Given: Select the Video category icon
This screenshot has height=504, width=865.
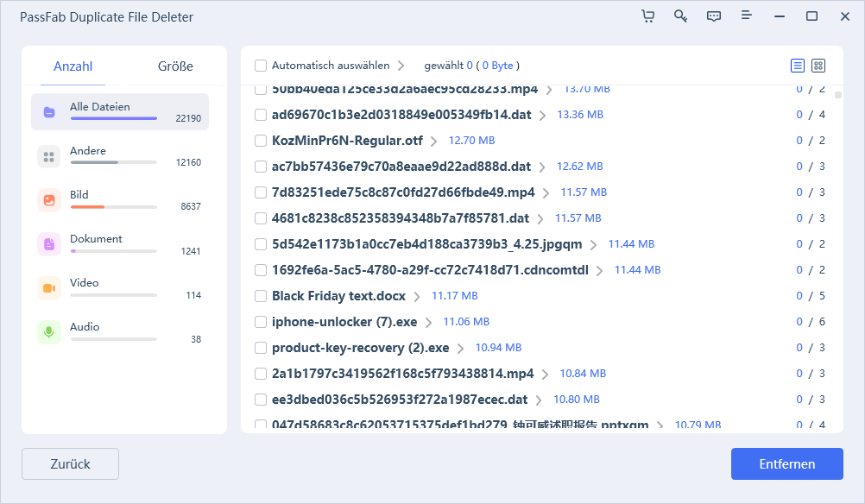Looking at the screenshot, I should tap(49, 288).
